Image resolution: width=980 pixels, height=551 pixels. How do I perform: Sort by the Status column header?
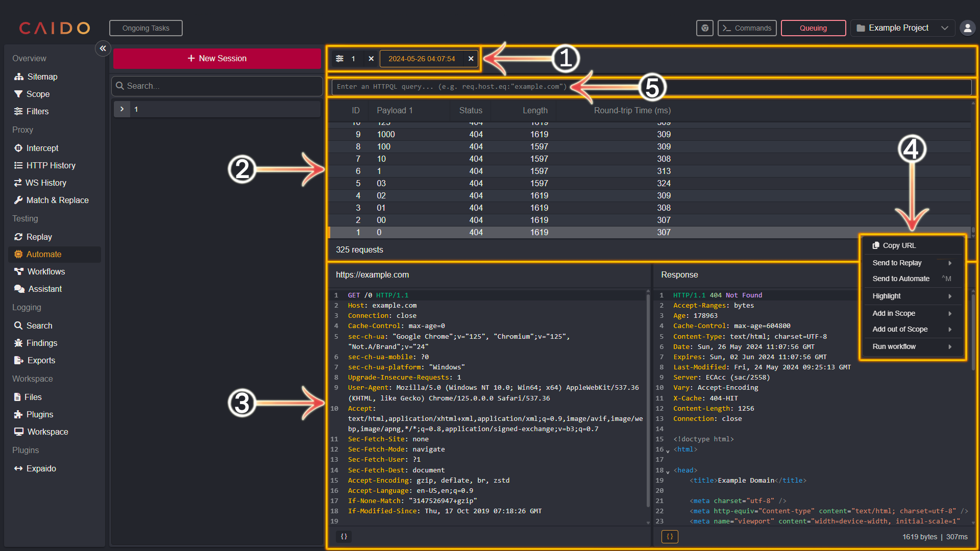(x=470, y=110)
